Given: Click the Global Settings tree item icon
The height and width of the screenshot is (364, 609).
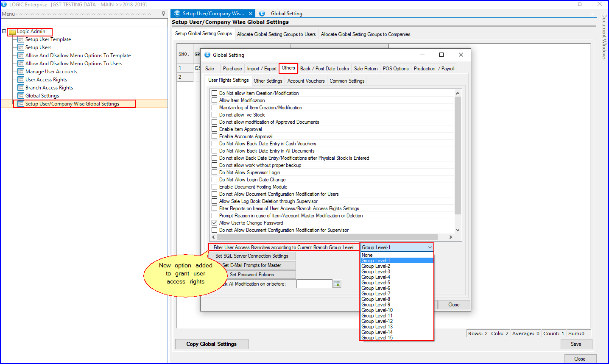Looking at the screenshot, I should pos(20,96).
